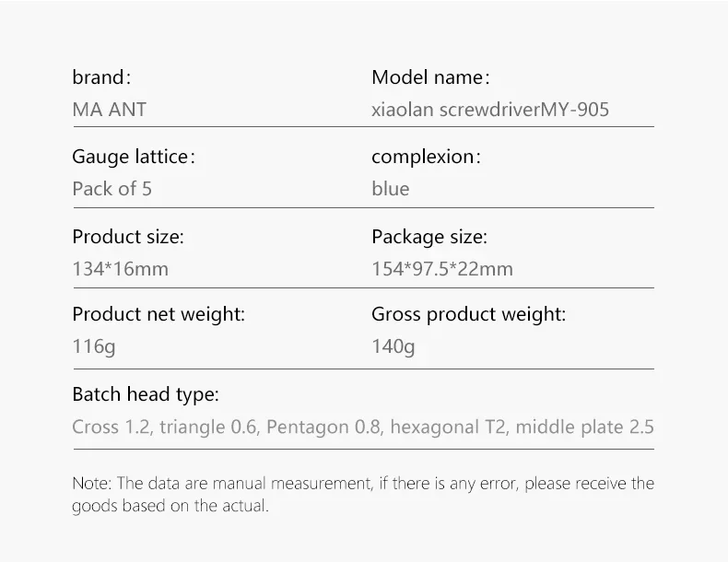This screenshot has height=562, width=728.
Task: Click the "Product net weight:" label
Action: click(x=159, y=314)
